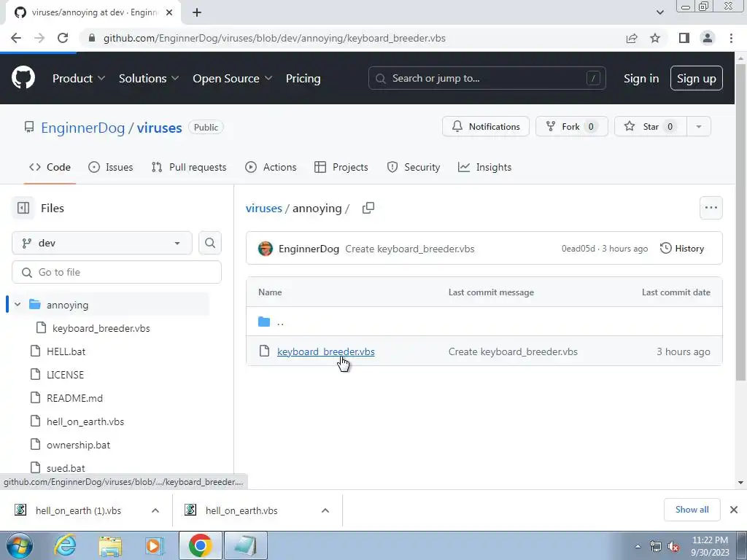Open the Pricing page

pos(303,78)
